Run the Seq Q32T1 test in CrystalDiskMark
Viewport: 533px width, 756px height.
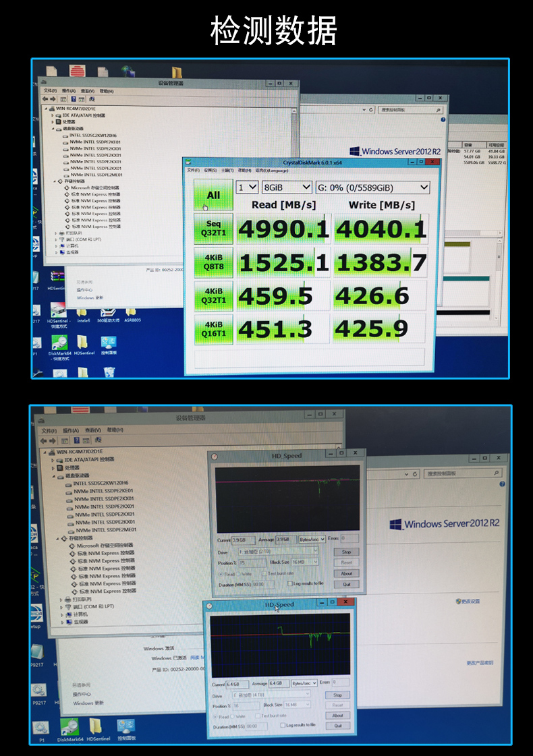click(213, 229)
